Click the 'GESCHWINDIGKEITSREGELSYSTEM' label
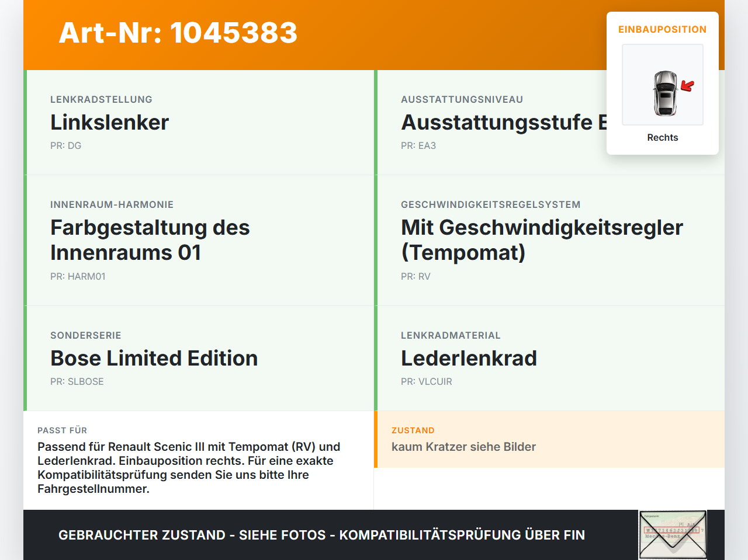748x560 pixels. coord(491,205)
